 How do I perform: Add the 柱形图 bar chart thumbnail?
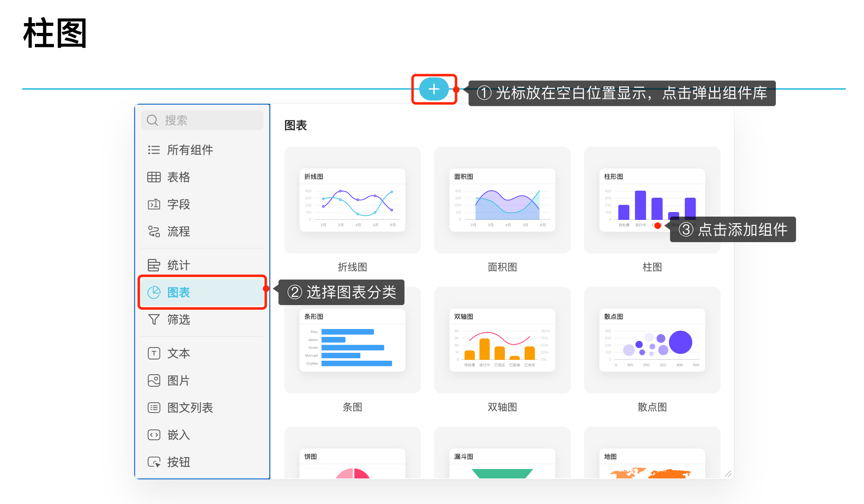pyautogui.click(x=652, y=200)
